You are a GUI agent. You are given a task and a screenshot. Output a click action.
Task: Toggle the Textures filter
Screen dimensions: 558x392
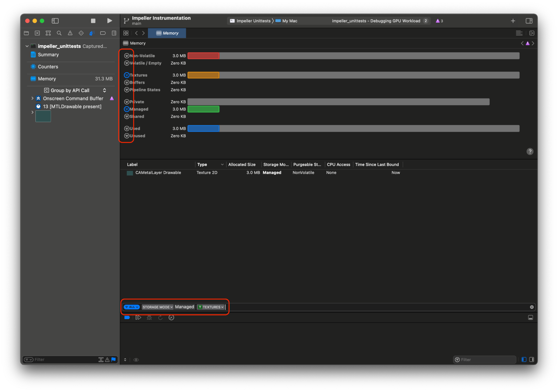click(126, 75)
